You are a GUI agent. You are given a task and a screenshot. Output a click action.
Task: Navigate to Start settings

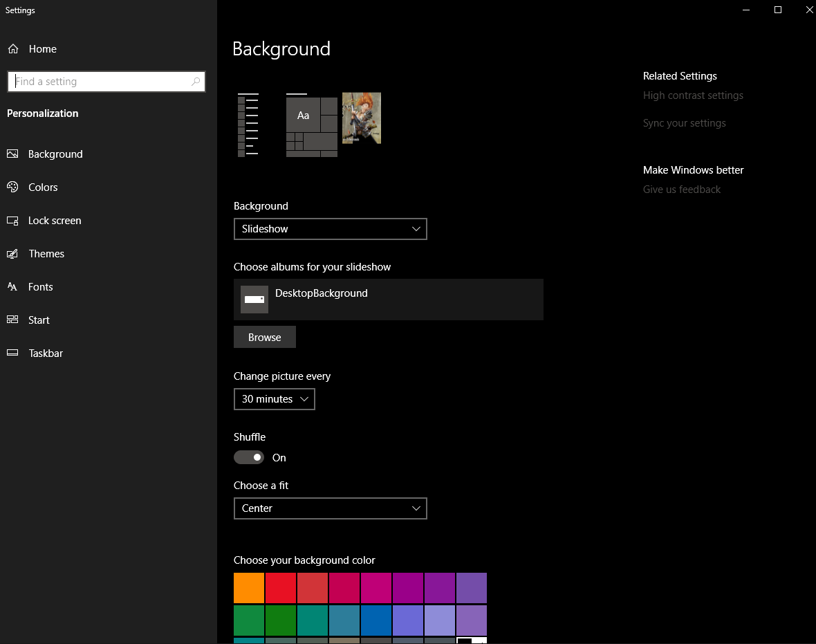(39, 320)
